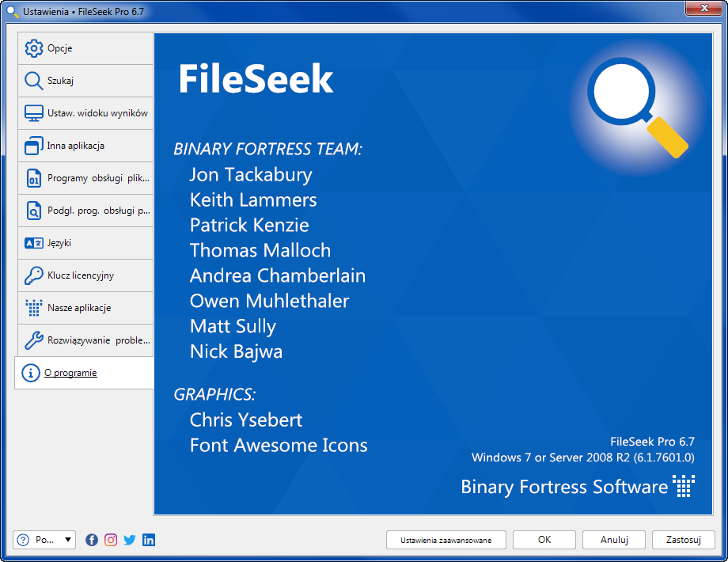Image resolution: width=728 pixels, height=562 pixels.
Task: Go to Inna aplikacja section
Action: pyautogui.click(x=85, y=146)
